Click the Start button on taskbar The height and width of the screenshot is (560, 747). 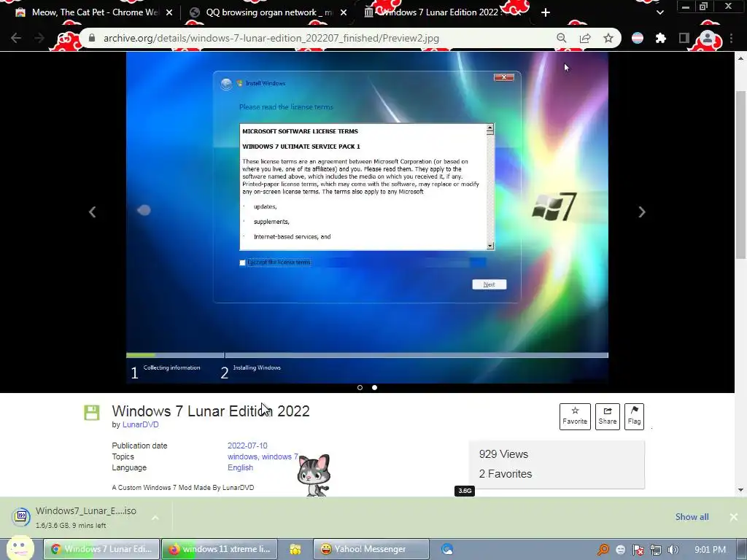coord(20,549)
